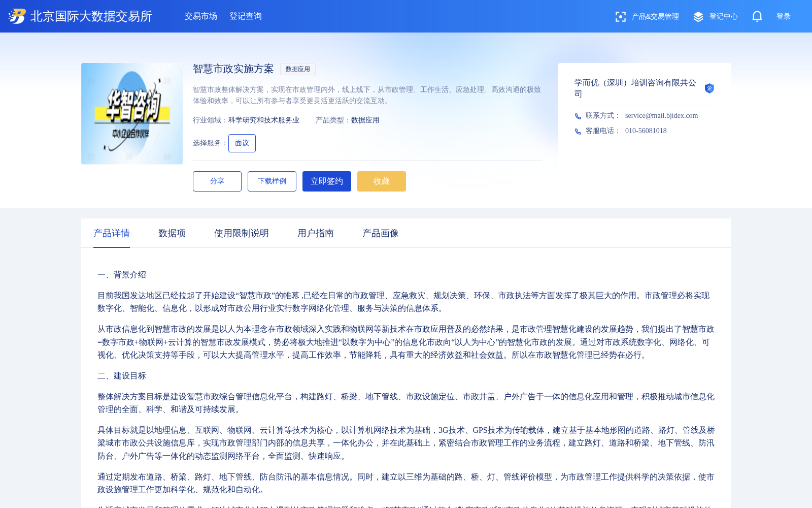
Task: Click product description starting 智慧市政整体解决方案
Action: [367, 95]
